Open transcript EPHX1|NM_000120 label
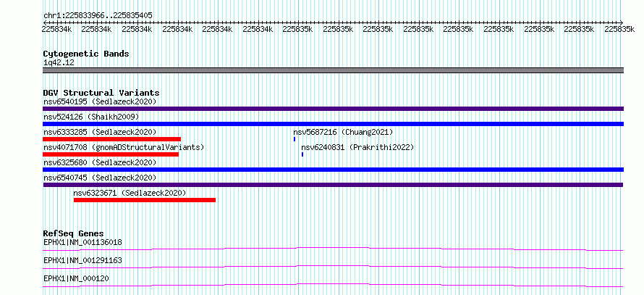This screenshot has height=295, width=644. click(76, 278)
